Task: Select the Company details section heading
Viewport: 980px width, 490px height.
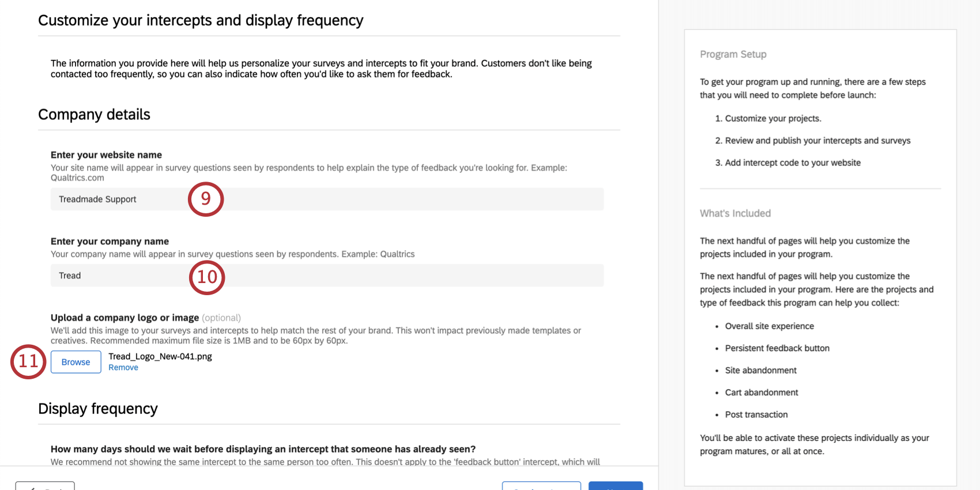Action: (x=94, y=114)
